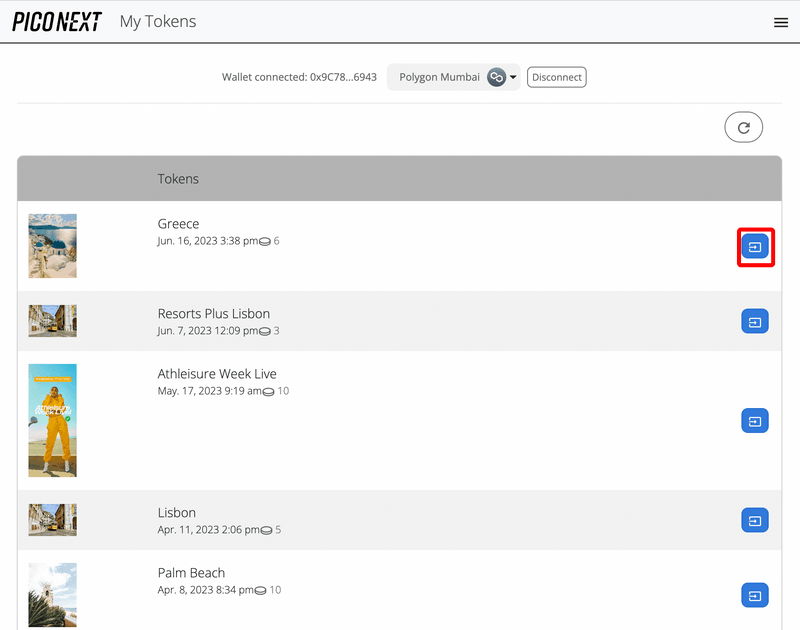This screenshot has width=800, height=630.
Task: Open the hamburger menu icon
Action: [x=781, y=22]
